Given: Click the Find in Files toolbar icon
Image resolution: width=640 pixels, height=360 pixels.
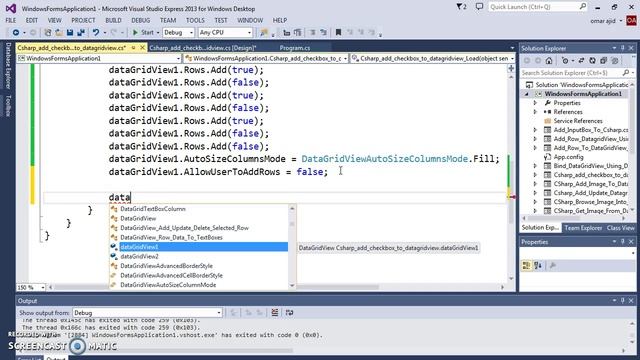Looking at the screenshot, I should (264, 32).
